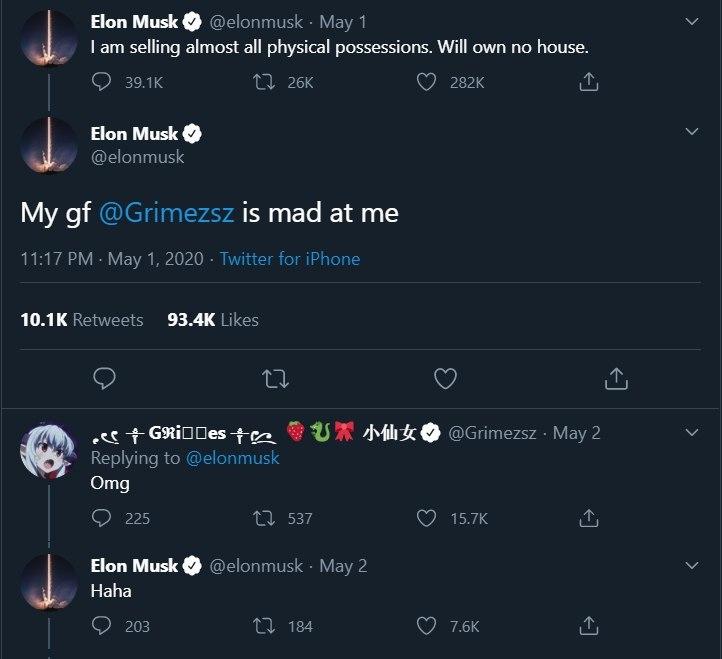
Task: Open the options chevron on Grimes' reply
Action: tap(691, 433)
